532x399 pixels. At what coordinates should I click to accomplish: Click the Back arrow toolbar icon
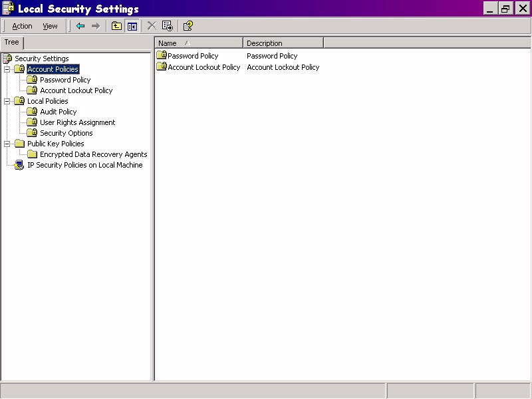pos(80,26)
